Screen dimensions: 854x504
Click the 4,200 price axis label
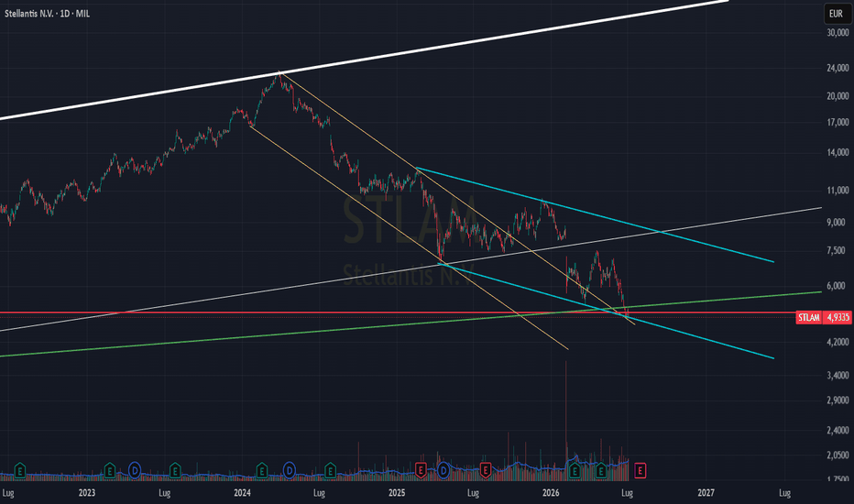(x=838, y=342)
